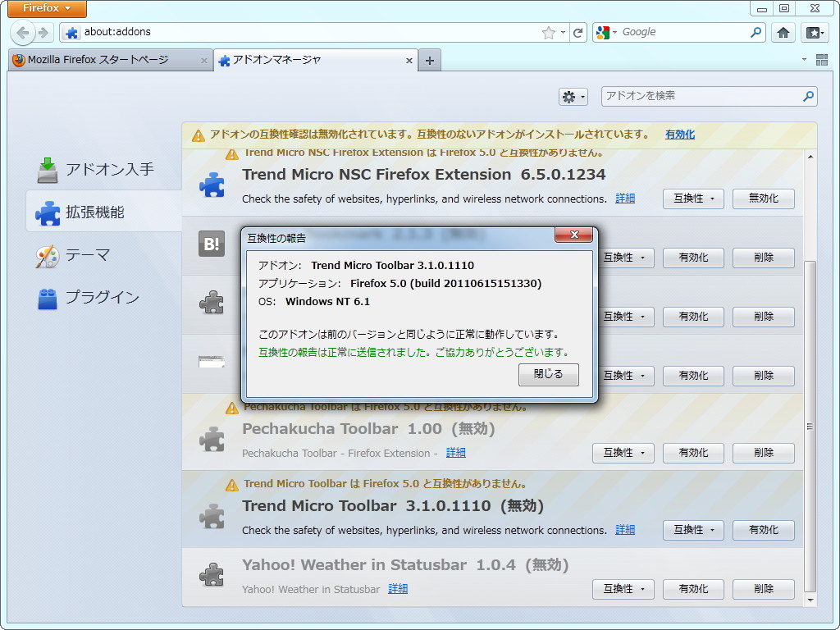Close the 互換性の報告 dialog with X

573,235
